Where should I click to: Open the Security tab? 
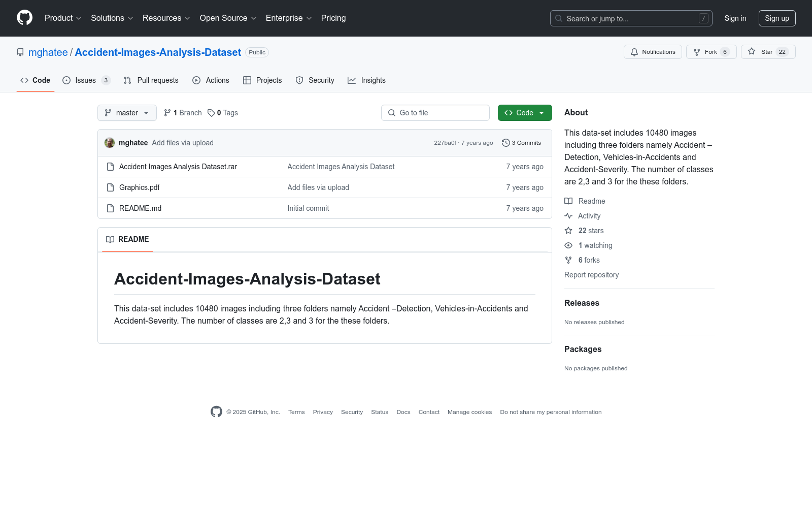coord(315,80)
